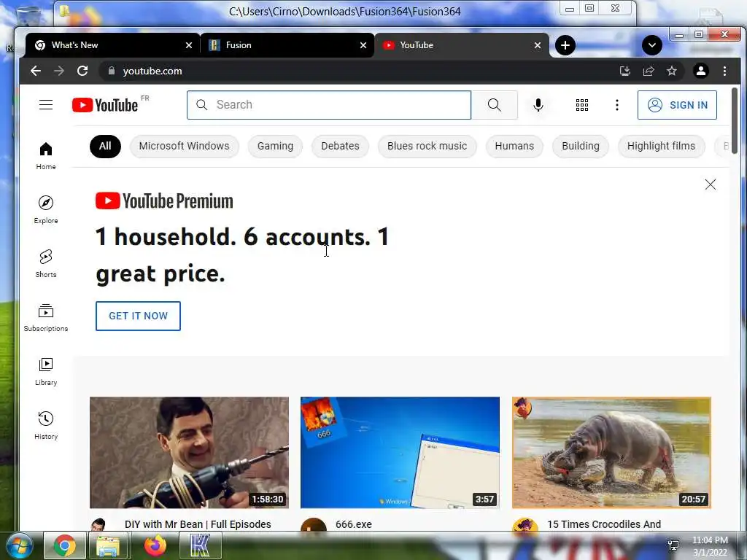Click the magnifier search button

[x=494, y=105]
